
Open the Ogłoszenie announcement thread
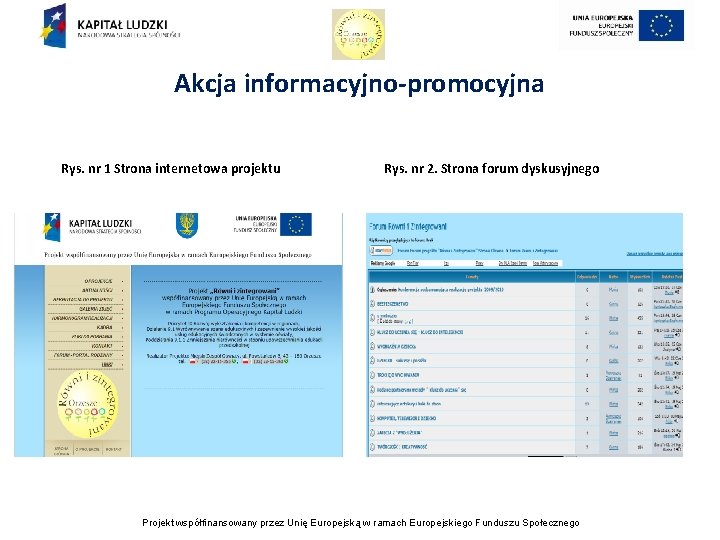440,290
